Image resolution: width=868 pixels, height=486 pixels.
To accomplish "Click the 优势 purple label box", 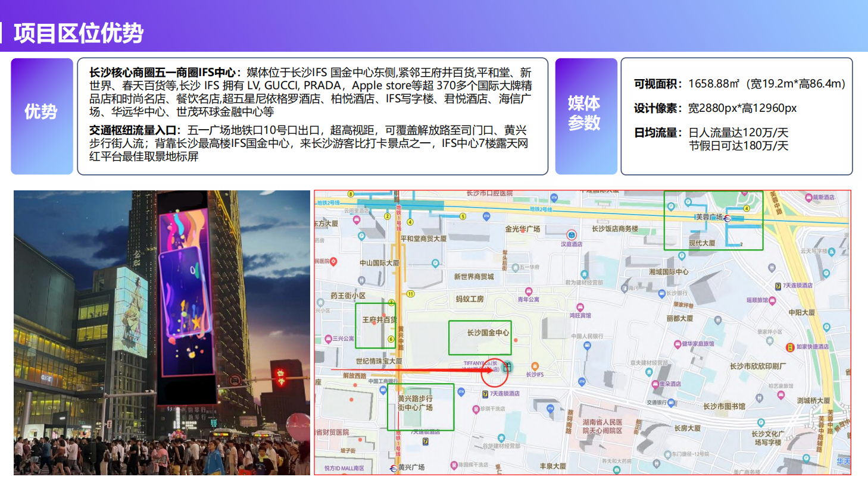I will click(x=42, y=116).
